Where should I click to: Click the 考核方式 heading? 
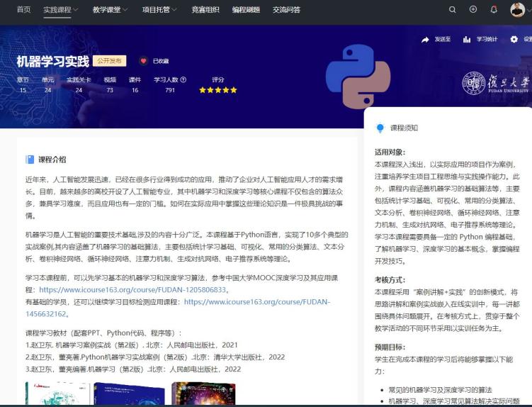[390, 280]
